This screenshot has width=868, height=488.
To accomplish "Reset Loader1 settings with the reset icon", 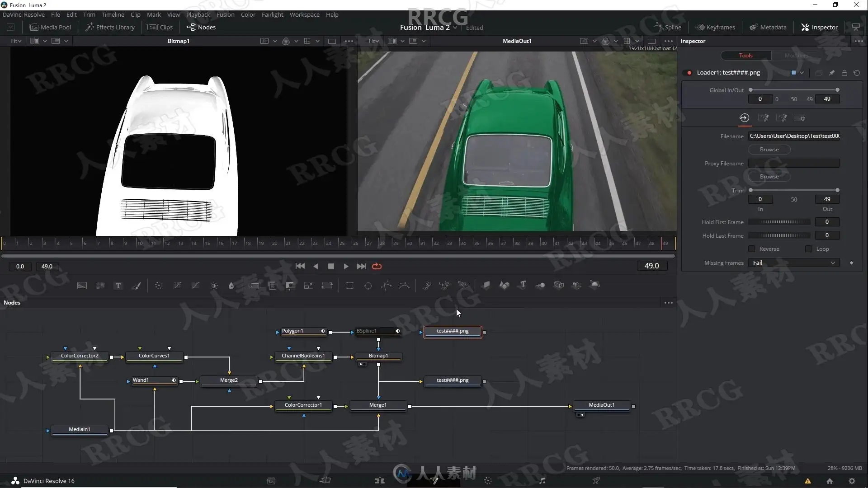I will [x=857, y=73].
